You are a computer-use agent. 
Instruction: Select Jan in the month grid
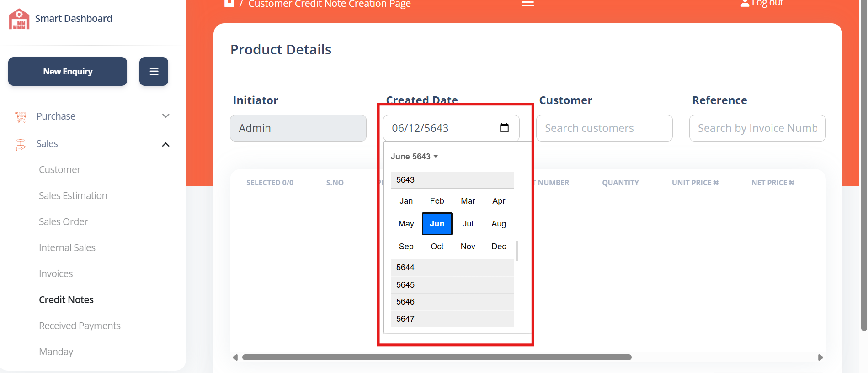[x=406, y=201]
